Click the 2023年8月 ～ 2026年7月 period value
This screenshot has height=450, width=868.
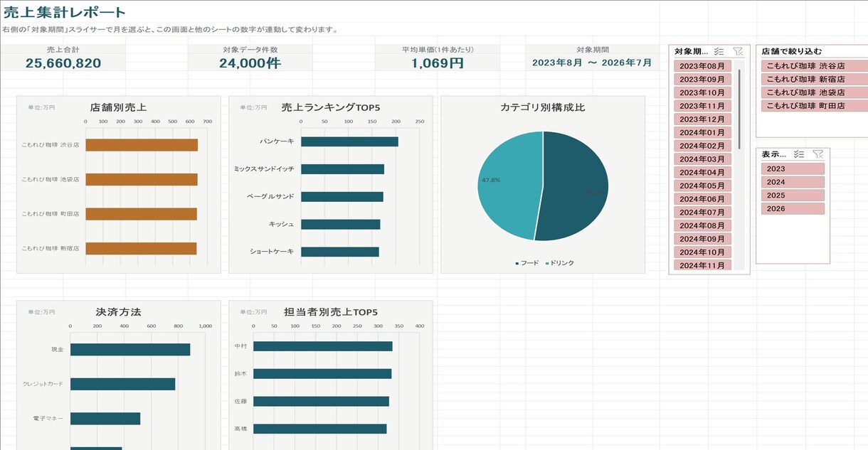pyautogui.click(x=592, y=63)
